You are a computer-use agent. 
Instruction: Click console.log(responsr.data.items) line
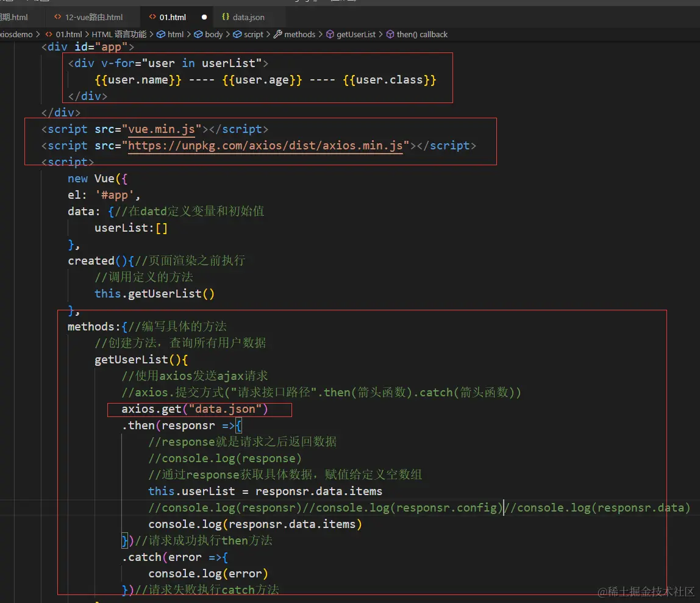255,524
